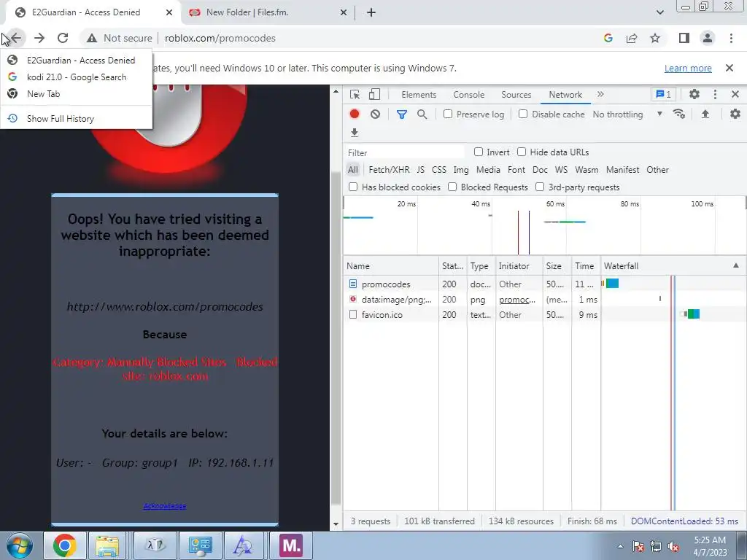Open DevTools main settings gear

coord(694,94)
